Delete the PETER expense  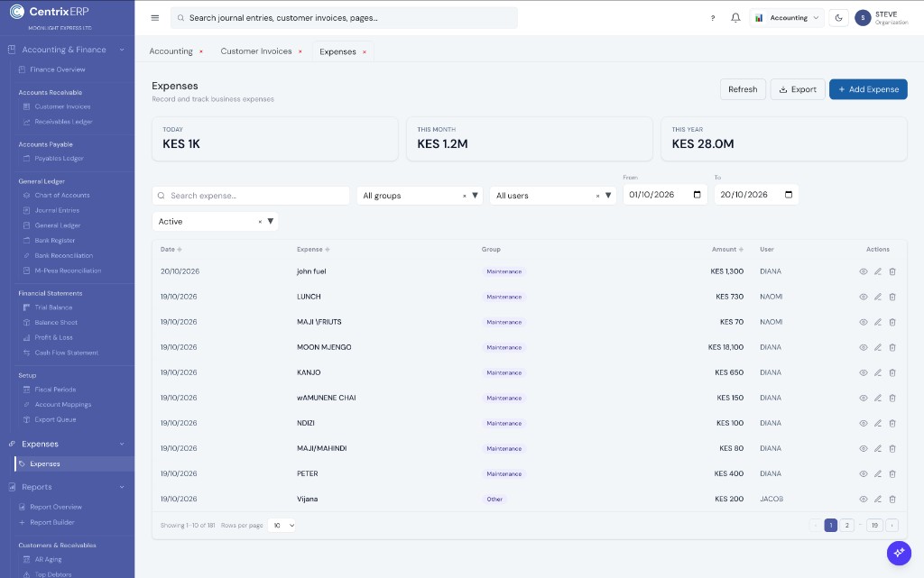[x=892, y=473]
